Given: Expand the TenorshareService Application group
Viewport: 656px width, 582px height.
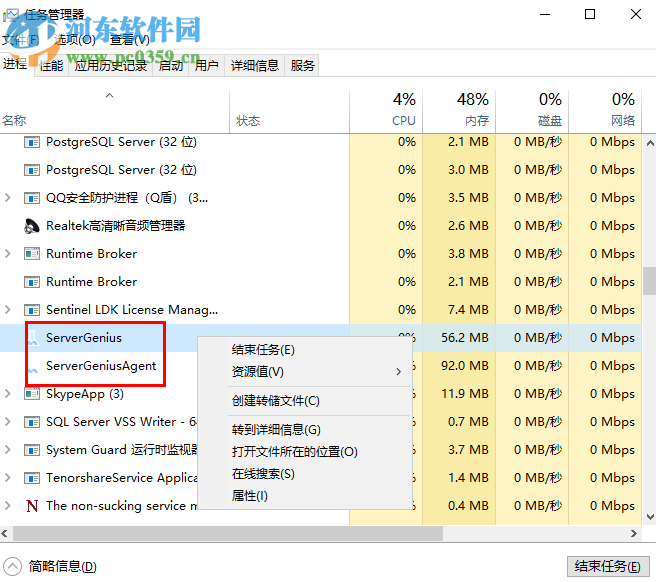Looking at the screenshot, I should tap(8, 477).
